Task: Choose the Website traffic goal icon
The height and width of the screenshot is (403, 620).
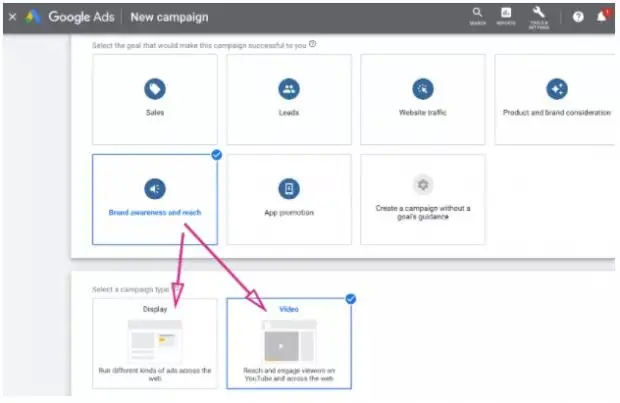Action: click(x=423, y=89)
